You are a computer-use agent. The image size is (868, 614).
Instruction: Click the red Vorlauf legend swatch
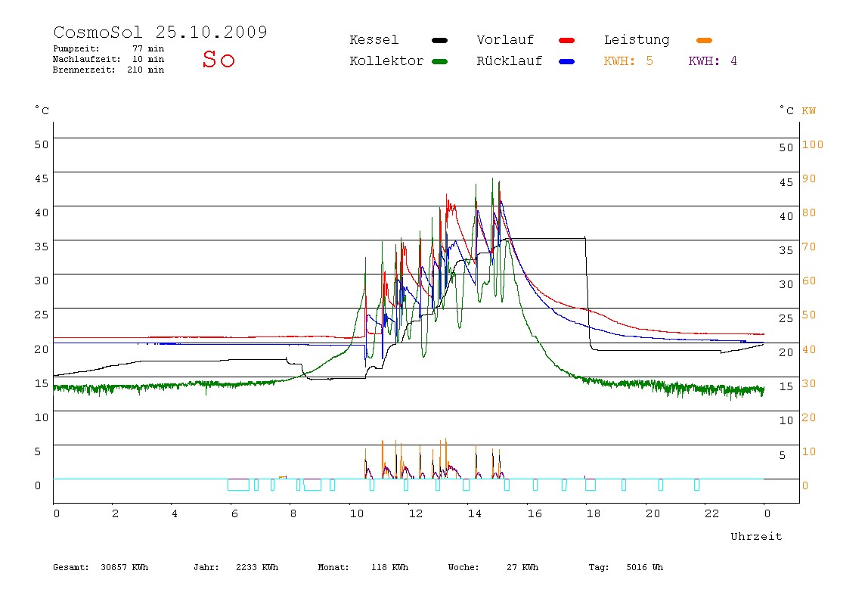point(567,40)
